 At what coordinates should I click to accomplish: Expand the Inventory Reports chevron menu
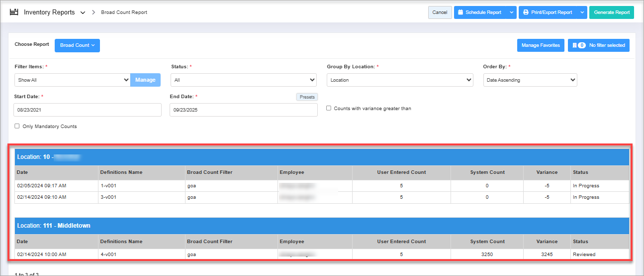(x=83, y=12)
